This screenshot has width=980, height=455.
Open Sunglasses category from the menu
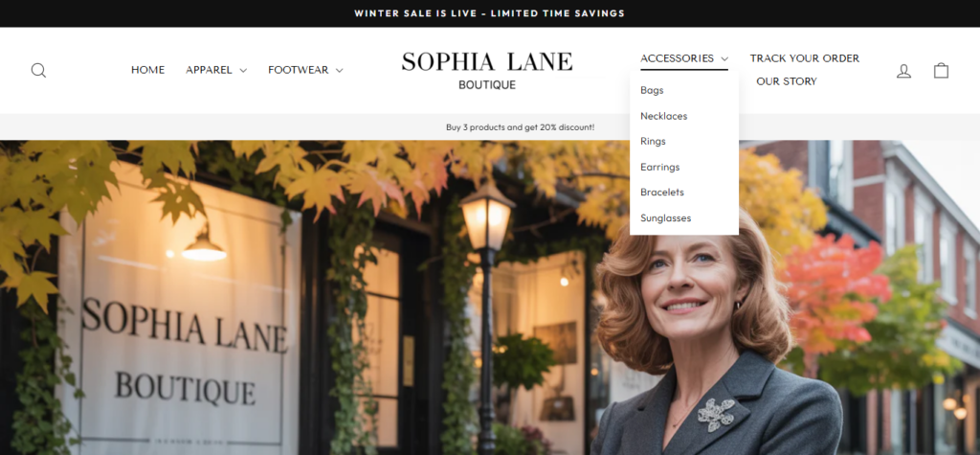(666, 217)
